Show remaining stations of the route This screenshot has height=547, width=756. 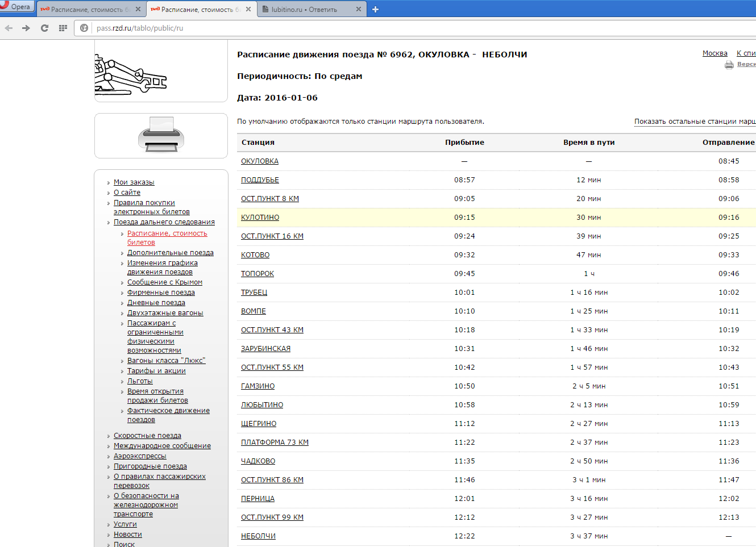(x=695, y=122)
